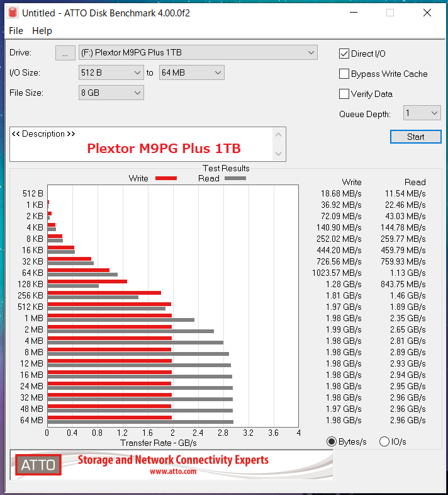Click the gray Read legend swatch
Image resolution: width=448 pixels, height=495 pixels.
pyautogui.click(x=235, y=178)
